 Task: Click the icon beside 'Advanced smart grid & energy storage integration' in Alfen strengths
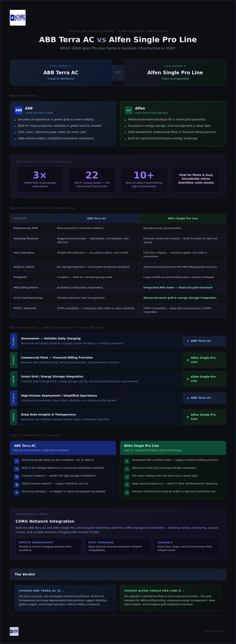coord(127,469)
